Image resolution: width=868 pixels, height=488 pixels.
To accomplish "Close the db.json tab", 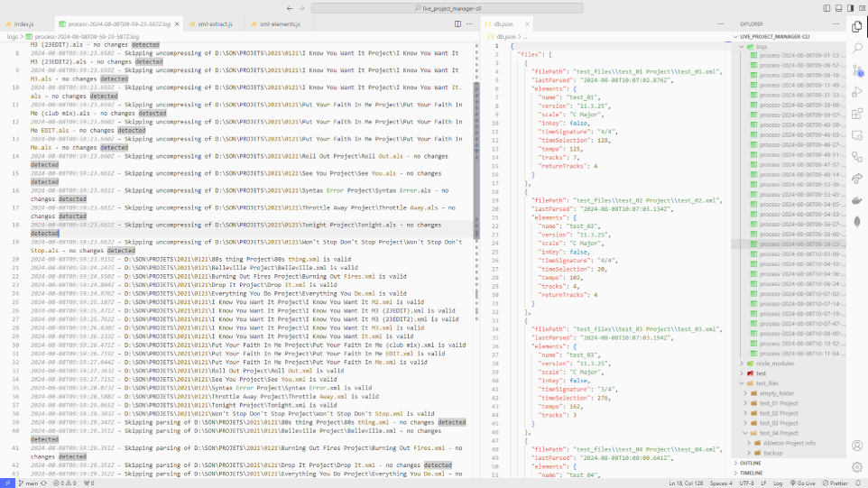I will 527,23.
